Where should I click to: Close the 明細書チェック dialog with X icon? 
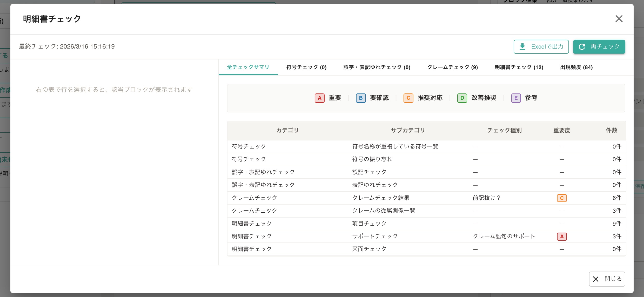[619, 19]
